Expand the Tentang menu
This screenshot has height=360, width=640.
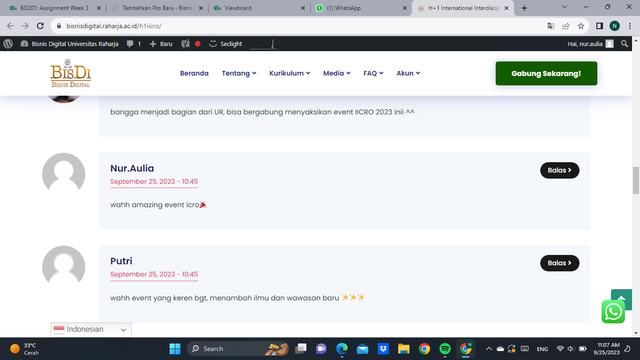[239, 73]
